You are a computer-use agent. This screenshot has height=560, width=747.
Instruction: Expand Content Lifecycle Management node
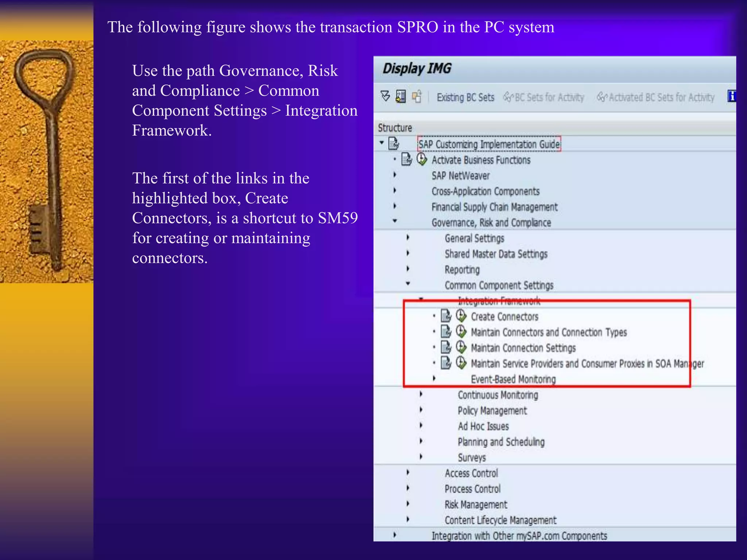pyautogui.click(x=408, y=520)
